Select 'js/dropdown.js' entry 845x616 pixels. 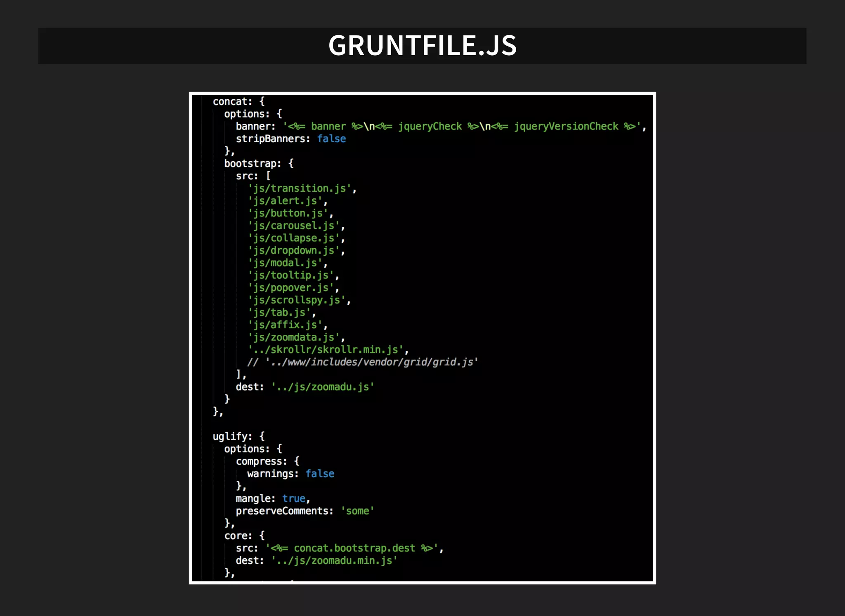click(296, 250)
